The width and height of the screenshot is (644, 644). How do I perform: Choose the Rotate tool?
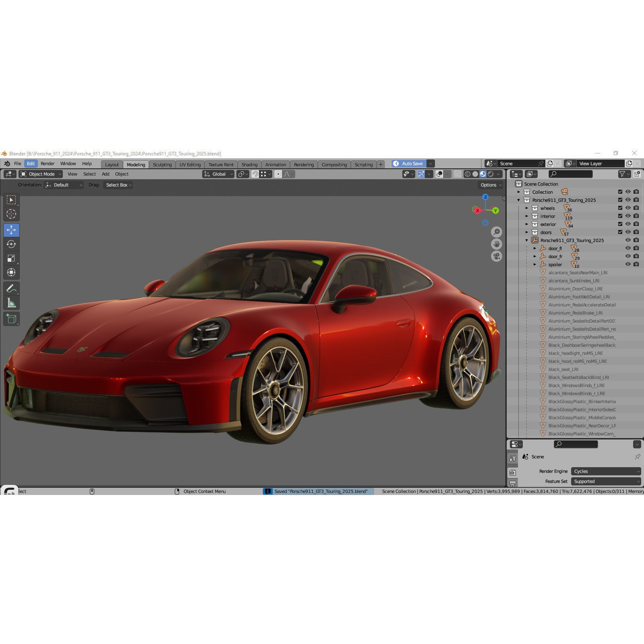[x=11, y=244]
